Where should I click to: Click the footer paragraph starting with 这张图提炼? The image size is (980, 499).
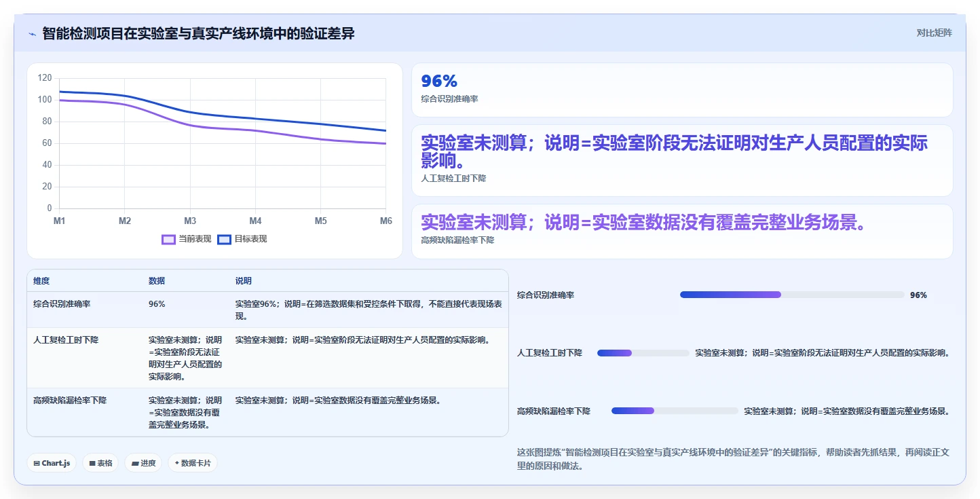tap(734, 459)
